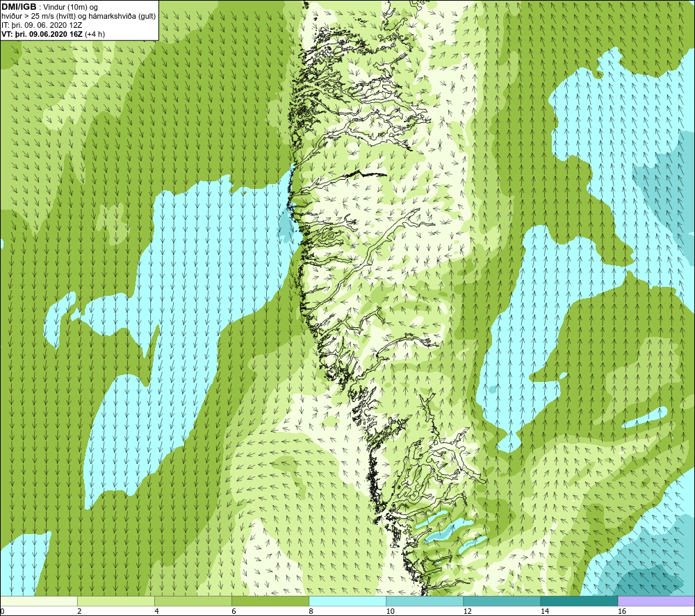Screen dimensions: 695x616
Task: Click the 4–6 m/s green legend color
Action: [193, 601]
